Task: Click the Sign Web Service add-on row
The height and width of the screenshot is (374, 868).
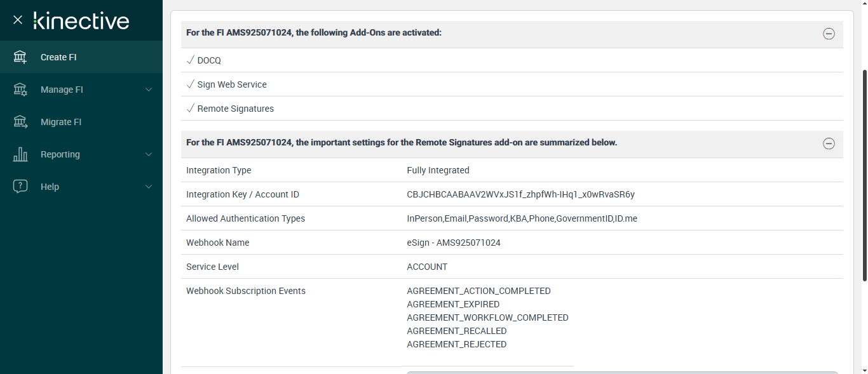Action: (x=232, y=84)
